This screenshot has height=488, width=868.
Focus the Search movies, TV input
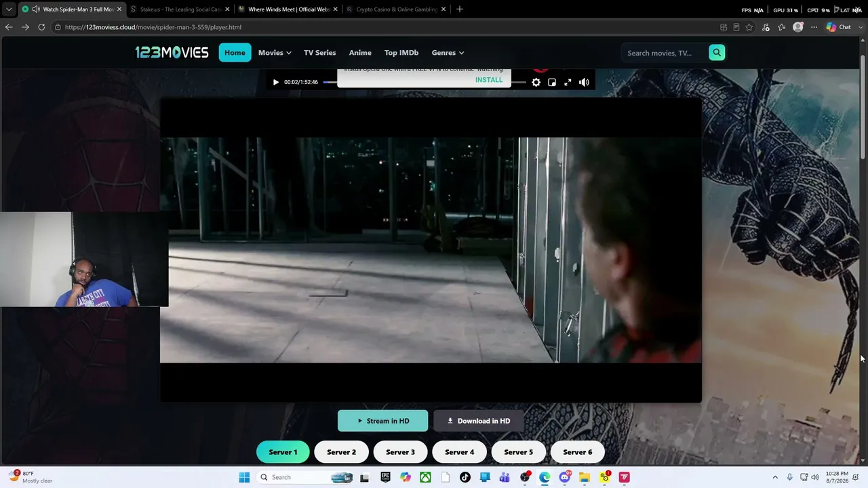(x=665, y=53)
